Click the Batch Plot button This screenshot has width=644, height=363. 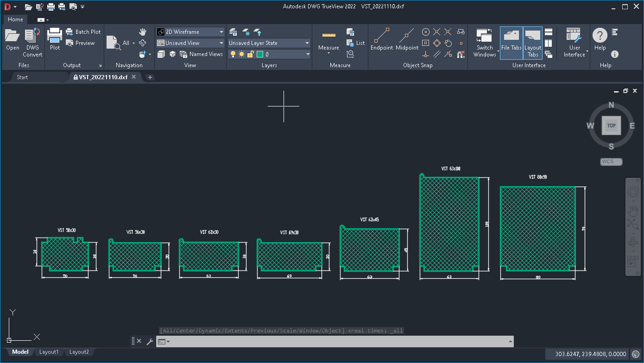tap(83, 32)
